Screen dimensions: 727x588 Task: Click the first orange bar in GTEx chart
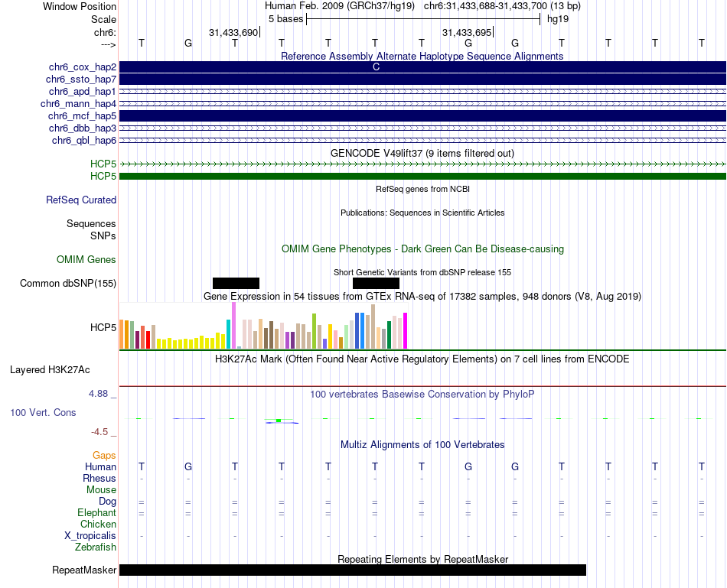(x=122, y=334)
